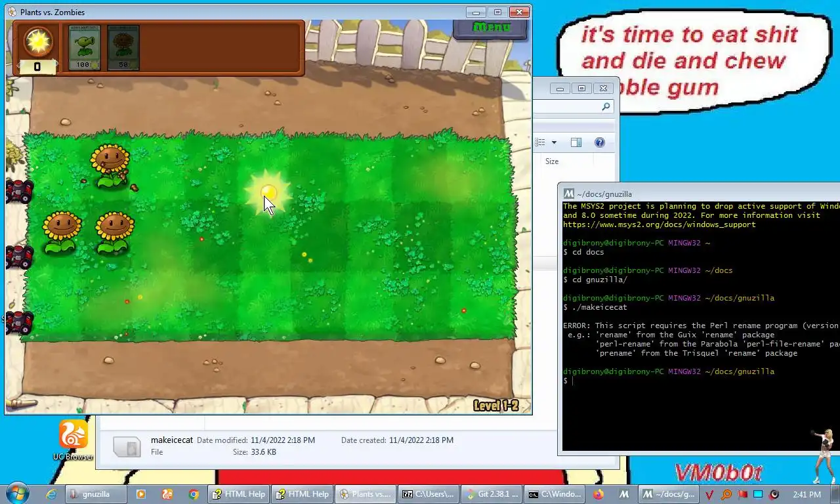Open the UC Browser taskbar icon
This screenshot has height=504, width=840.
coord(167,494)
